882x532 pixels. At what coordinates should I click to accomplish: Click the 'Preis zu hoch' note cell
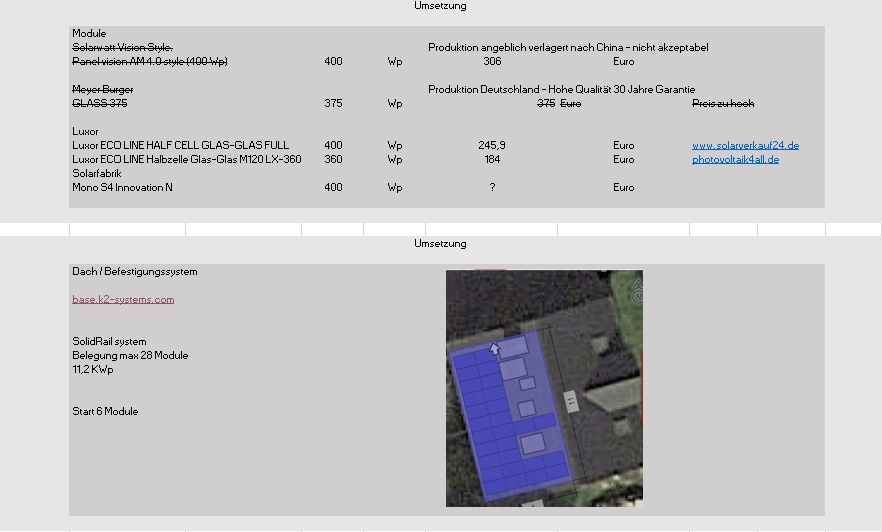[723, 103]
